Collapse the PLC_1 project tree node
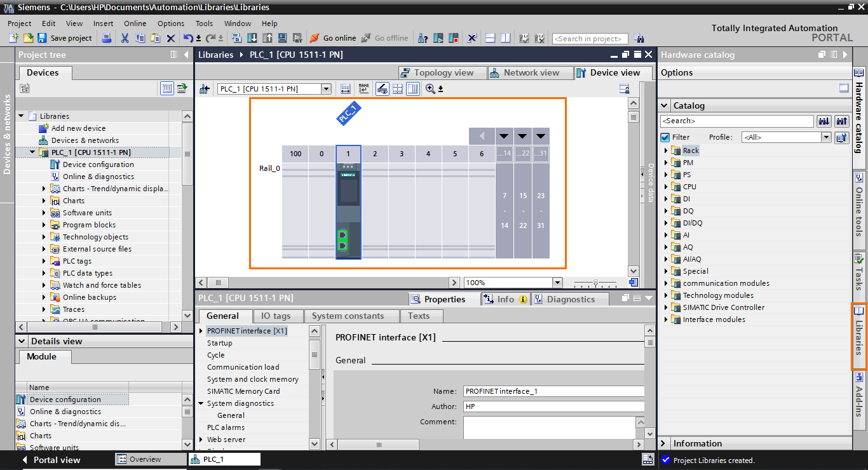This screenshot has height=470, width=868. pos(33,152)
